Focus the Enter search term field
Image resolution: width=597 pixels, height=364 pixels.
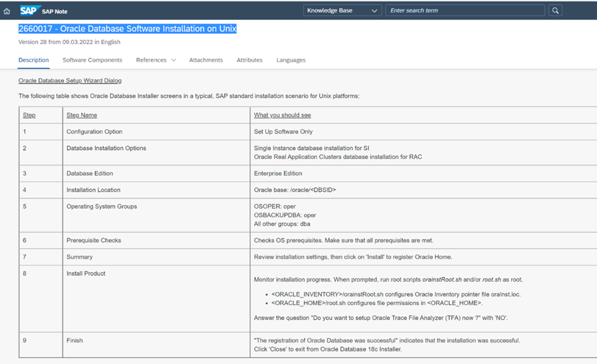pyautogui.click(x=465, y=10)
